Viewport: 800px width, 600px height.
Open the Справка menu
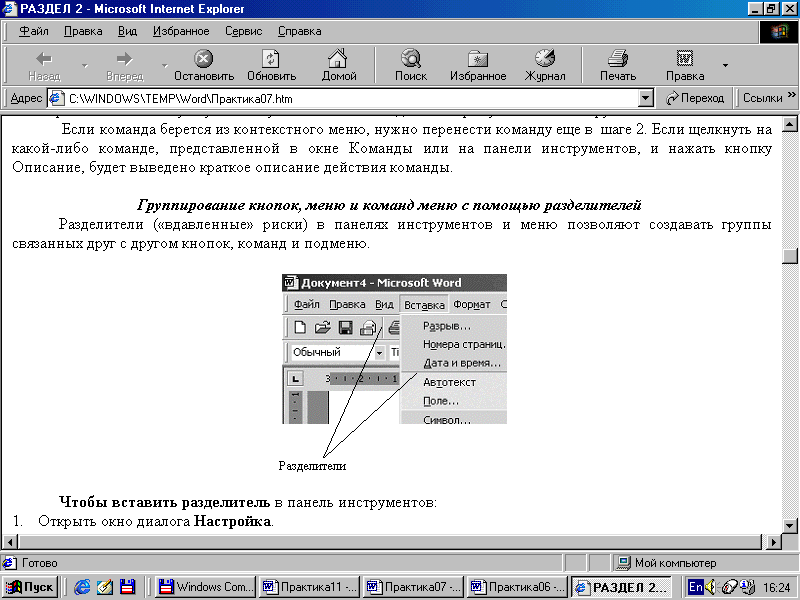click(x=299, y=31)
